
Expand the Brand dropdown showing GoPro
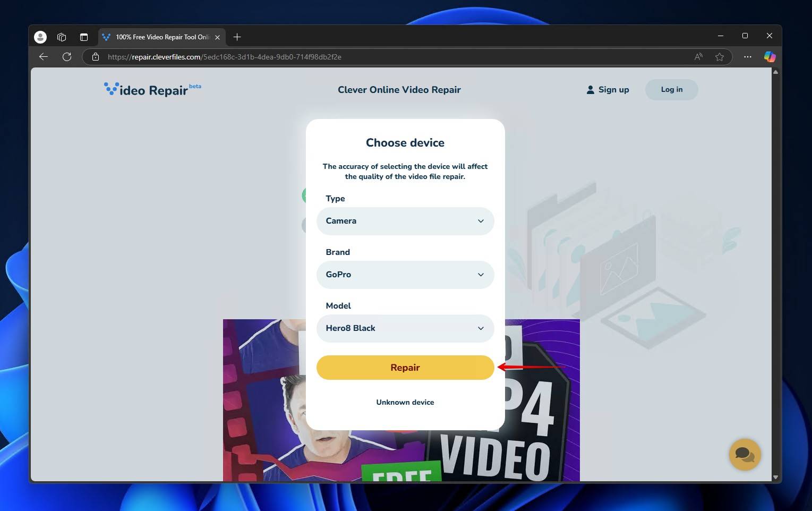coord(405,275)
